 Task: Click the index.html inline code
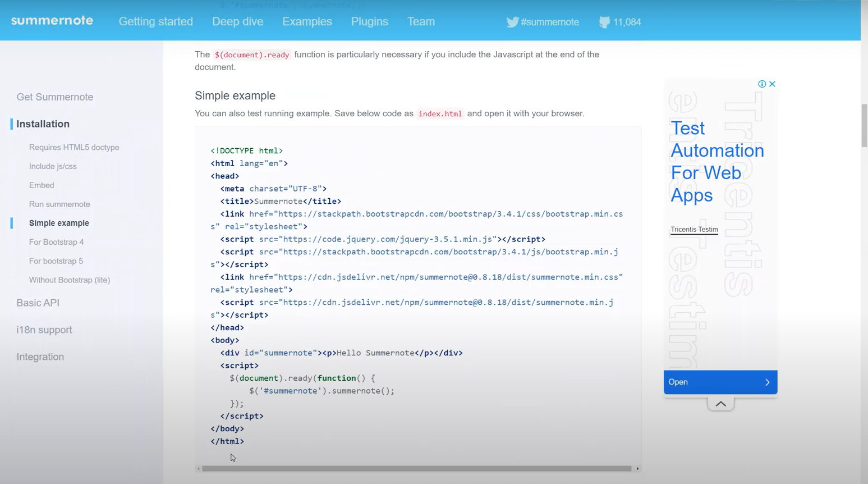[440, 113]
